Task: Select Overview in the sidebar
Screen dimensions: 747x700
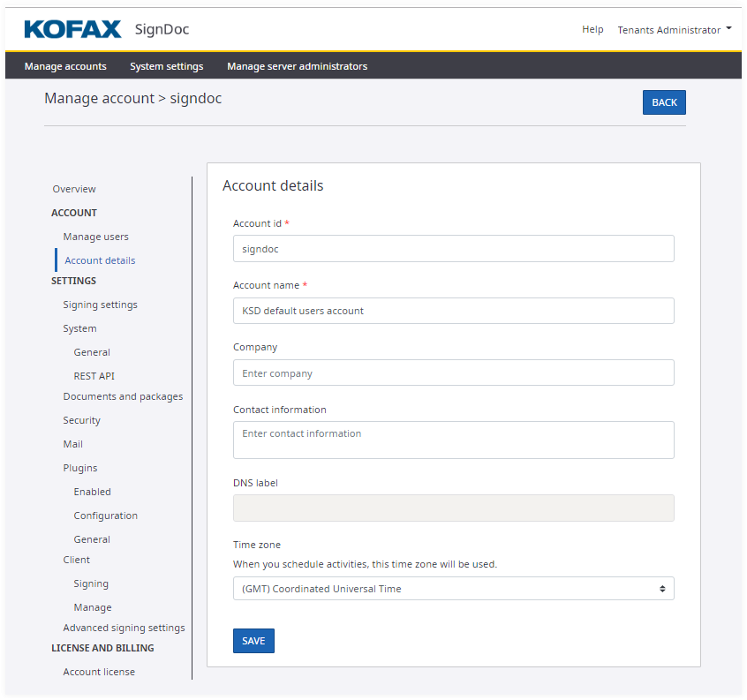Action: (x=74, y=189)
